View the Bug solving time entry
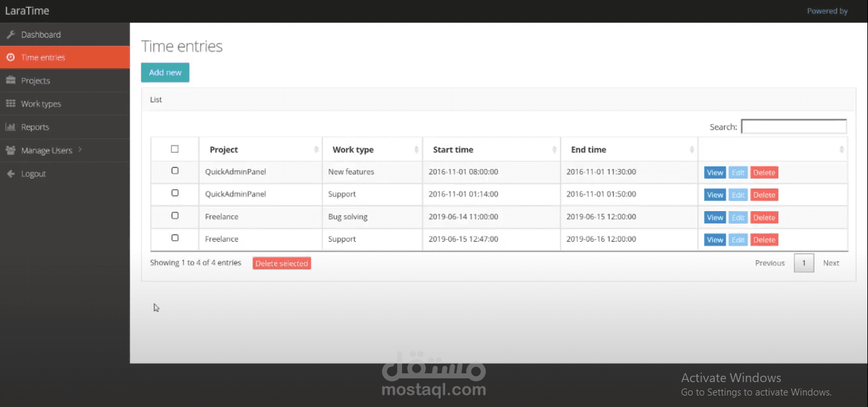 [x=715, y=218]
